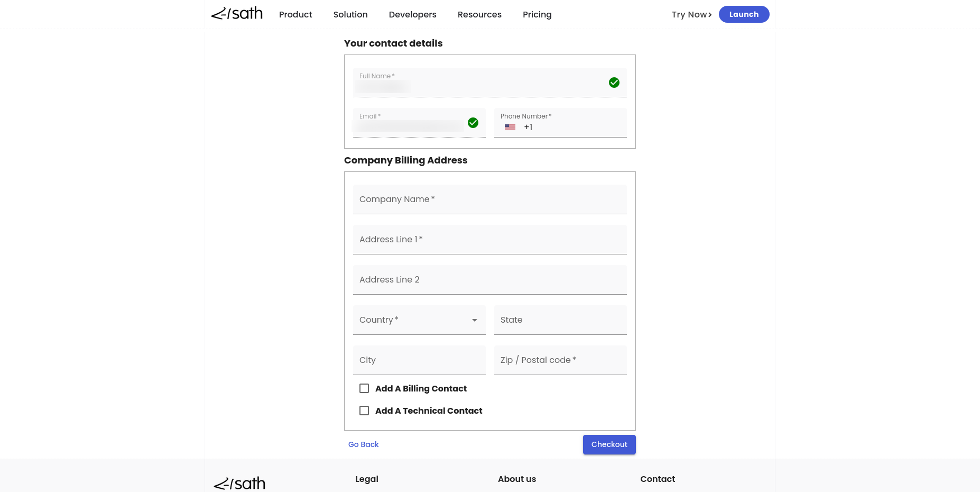Click the Launch button
The image size is (980, 492).
[x=744, y=14]
